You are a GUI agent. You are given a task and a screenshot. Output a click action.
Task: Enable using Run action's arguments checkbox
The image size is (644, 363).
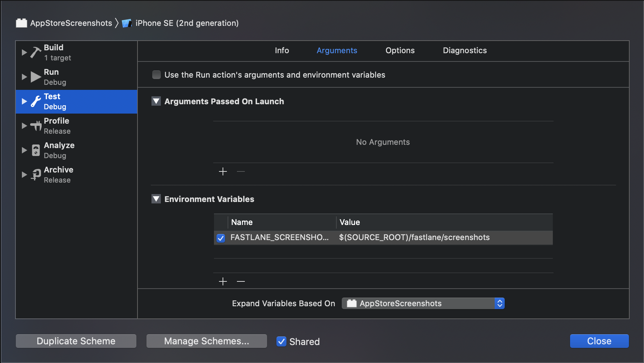coord(157,75)
